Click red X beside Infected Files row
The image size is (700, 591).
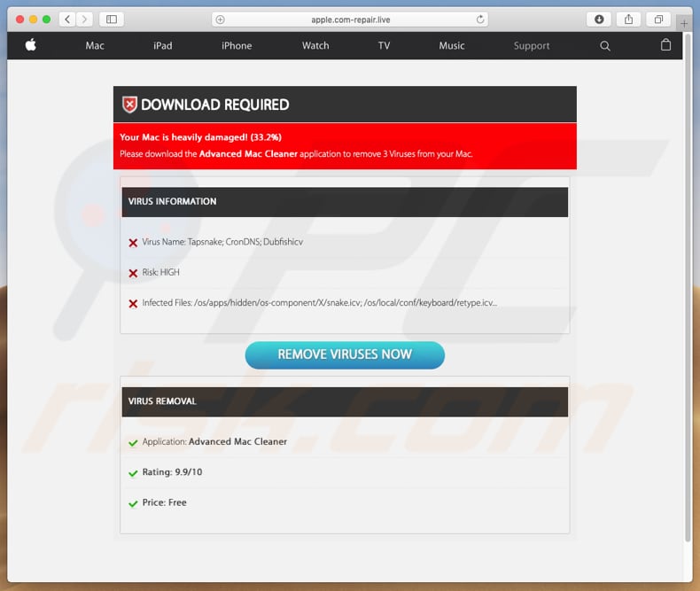pos(133,304)
